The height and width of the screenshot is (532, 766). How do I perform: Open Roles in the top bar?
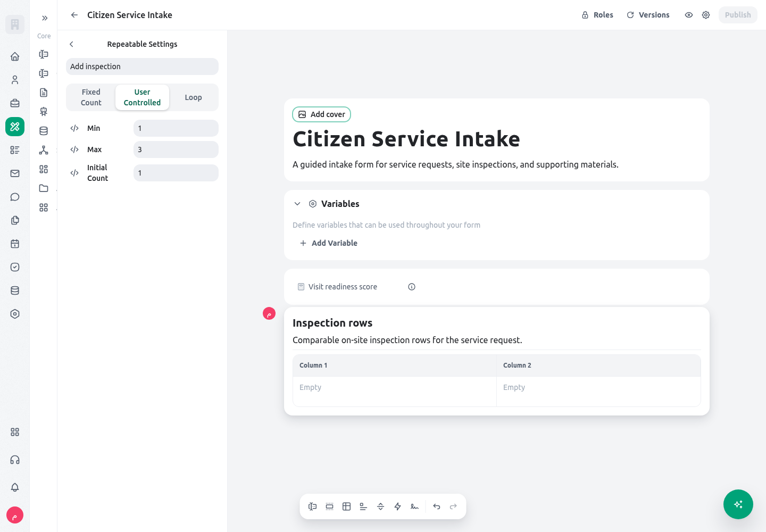pyautogui.click(x=597, y=15)
